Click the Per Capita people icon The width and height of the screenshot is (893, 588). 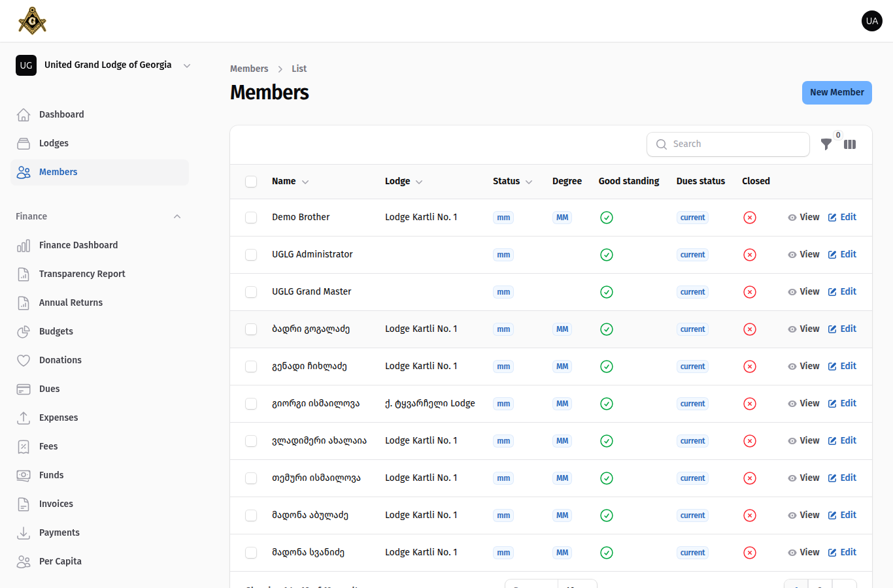(x=24, y=561)
